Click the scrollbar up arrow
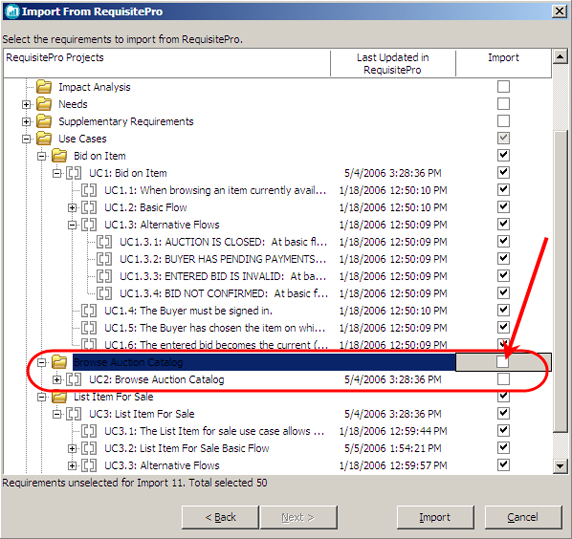This screenshot has width=572, height=539. pos(560,57)
